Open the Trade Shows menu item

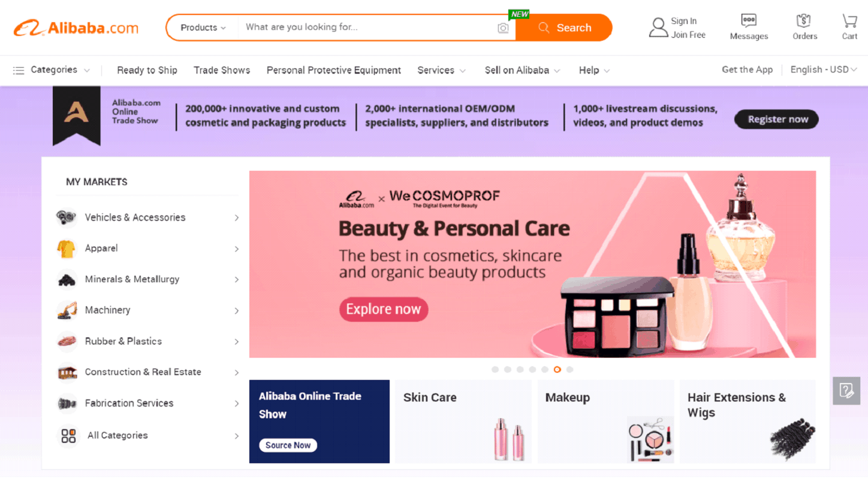coord(222,70)
